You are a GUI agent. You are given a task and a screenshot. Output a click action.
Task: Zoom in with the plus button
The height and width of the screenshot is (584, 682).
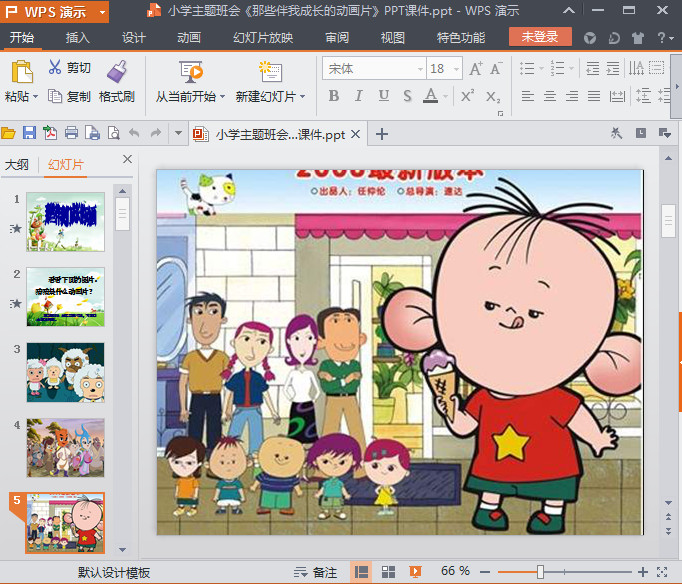pyautogui.click(x=642, y=572)
